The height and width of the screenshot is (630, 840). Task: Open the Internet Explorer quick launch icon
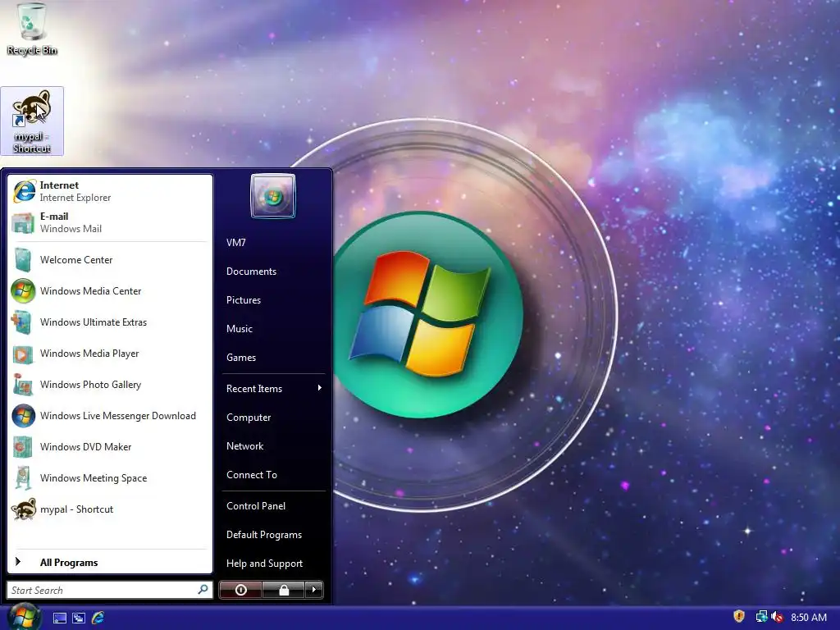pos(98,618)
